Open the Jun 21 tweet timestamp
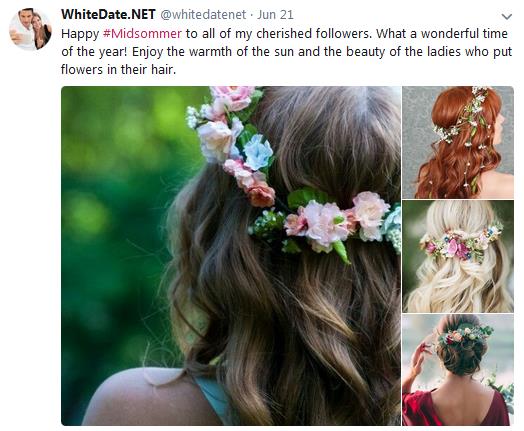This screenshot has width=524, height=431. [275, 15]
